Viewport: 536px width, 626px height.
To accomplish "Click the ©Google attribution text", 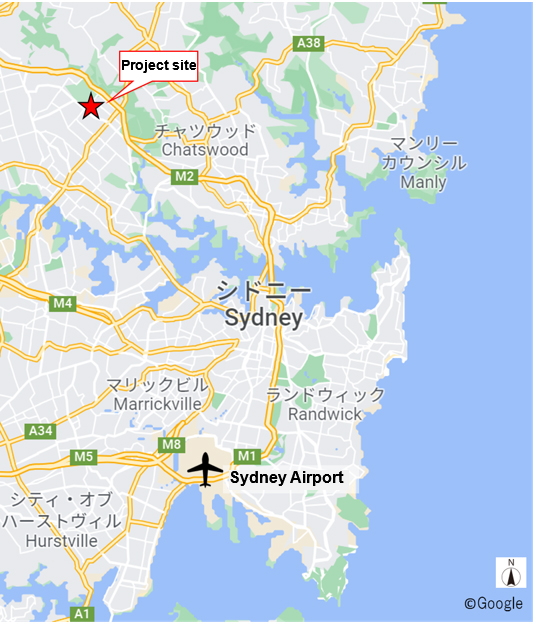I will point(493,603).
